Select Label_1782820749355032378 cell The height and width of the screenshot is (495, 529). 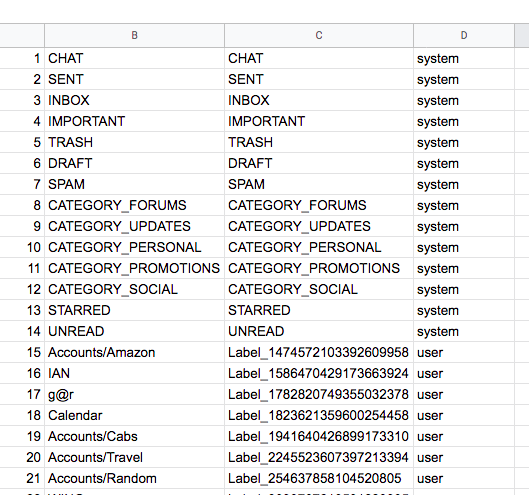pyautogui.click(x=319, y=394)
